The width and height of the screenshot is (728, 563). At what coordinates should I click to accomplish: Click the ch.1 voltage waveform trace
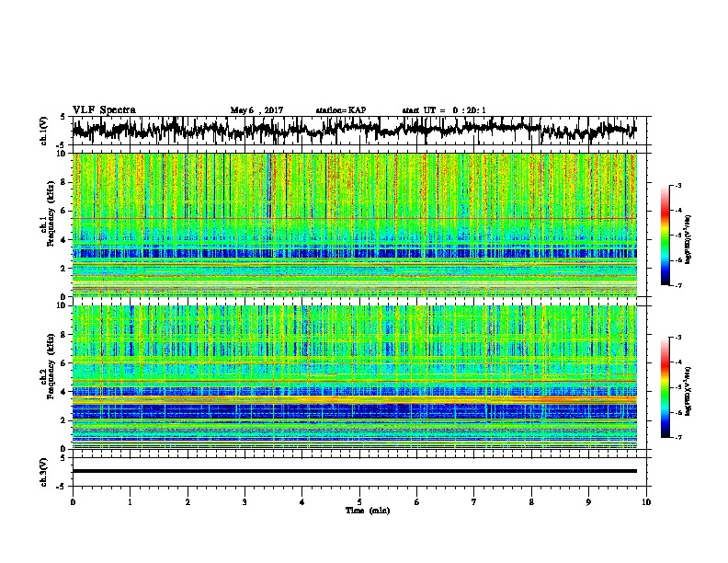(x=354, y=130)
